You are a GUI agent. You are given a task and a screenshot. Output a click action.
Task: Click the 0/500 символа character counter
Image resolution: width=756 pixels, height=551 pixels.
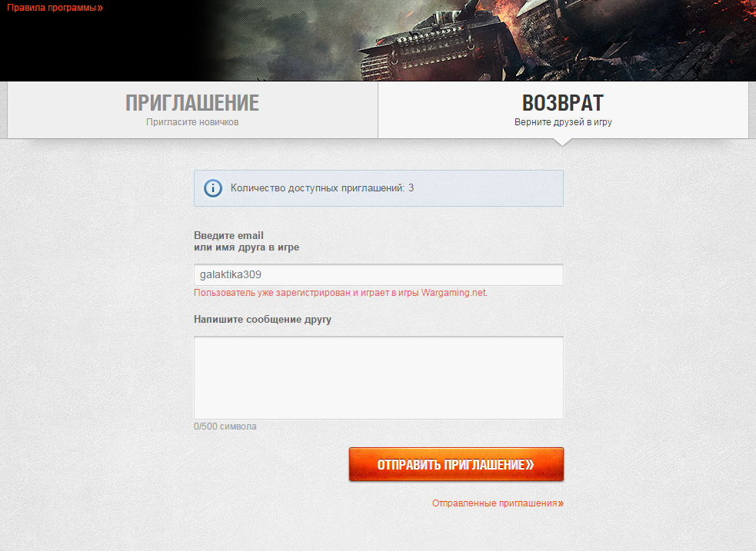tap(225, 427)
